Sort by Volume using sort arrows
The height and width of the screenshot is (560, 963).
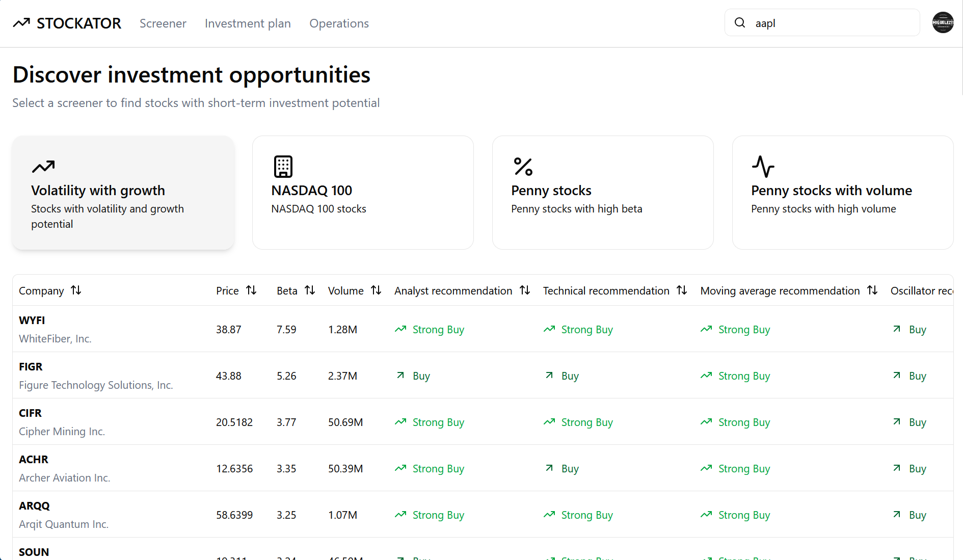click(376, 290)
